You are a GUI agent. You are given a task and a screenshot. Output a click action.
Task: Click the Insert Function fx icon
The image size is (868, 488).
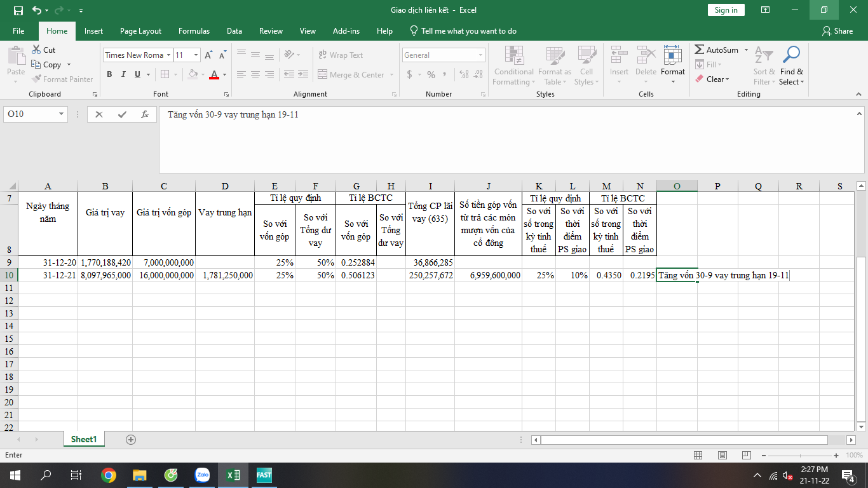pyautogui.click(x=145, y=114)
